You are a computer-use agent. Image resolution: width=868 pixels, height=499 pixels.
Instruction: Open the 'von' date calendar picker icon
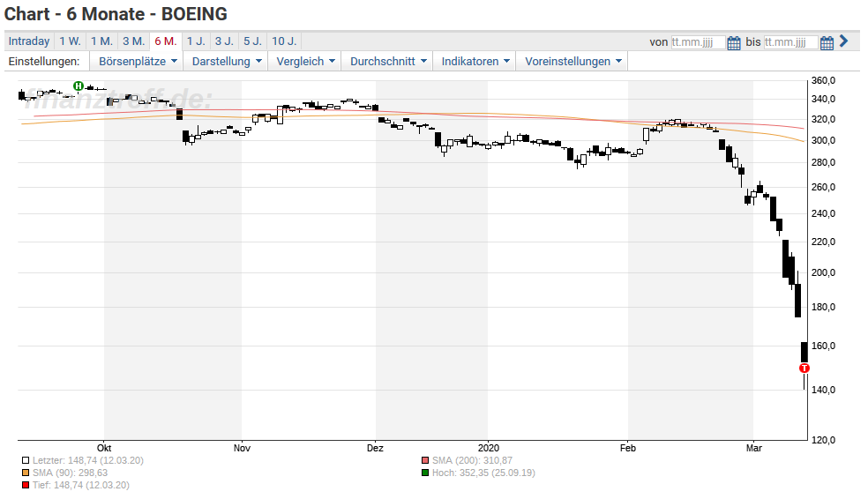[x=734, y=42]
